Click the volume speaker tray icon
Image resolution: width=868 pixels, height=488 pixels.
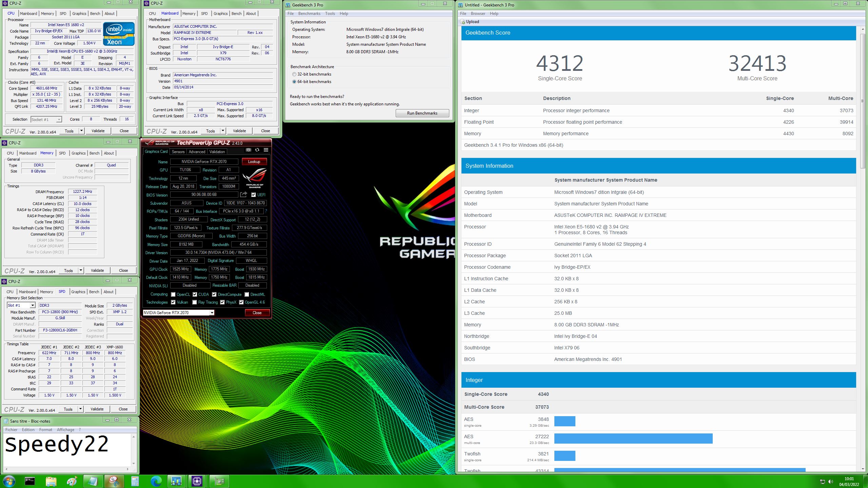(x=830, y=482)
